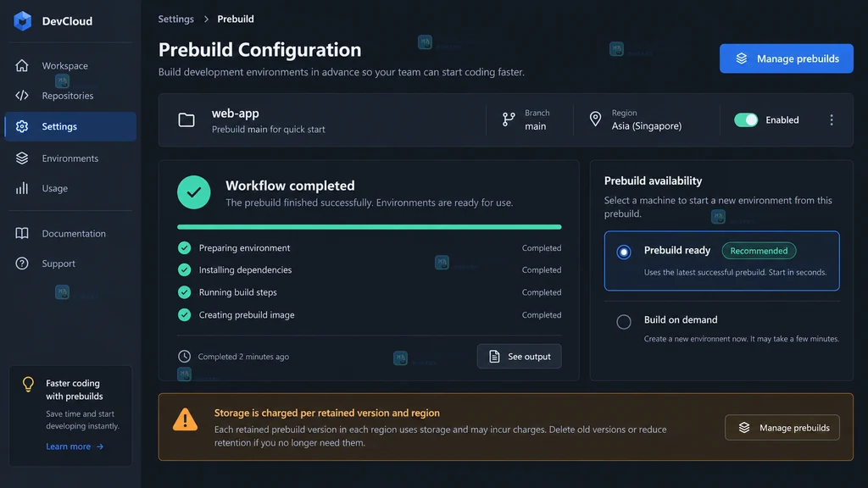Click the Workspace home icon
868x488 pixels.
21,65
